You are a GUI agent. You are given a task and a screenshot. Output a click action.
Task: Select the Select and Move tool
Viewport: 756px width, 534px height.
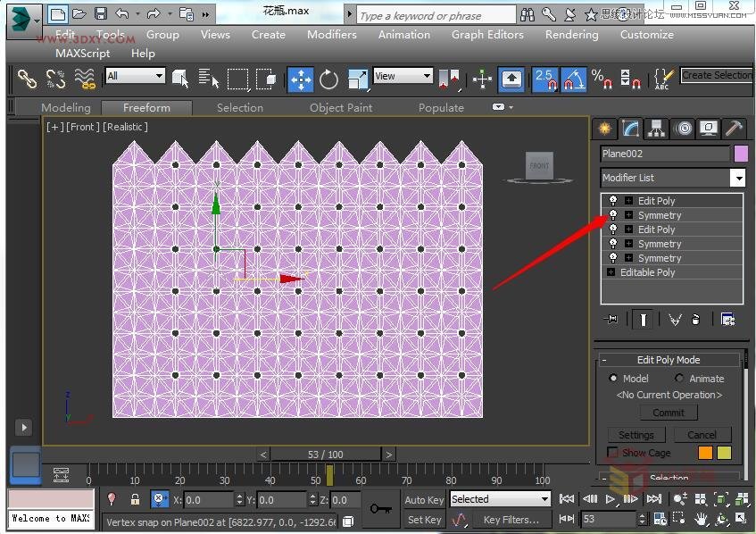point(301,79)
